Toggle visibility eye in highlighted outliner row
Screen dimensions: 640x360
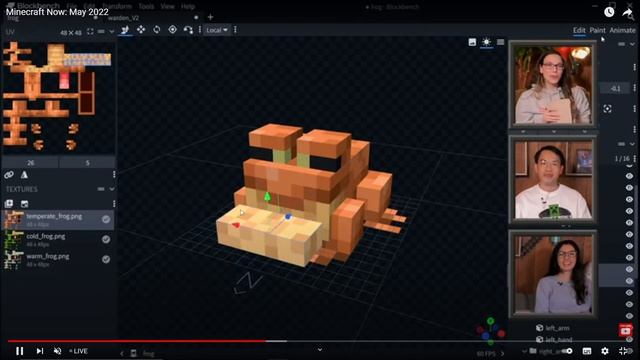click(x=629, y=269)
